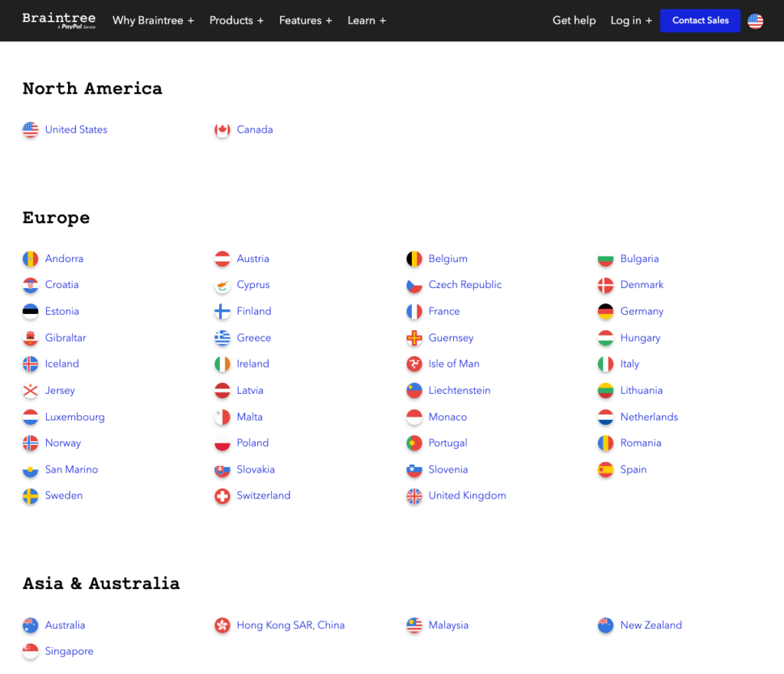Select the Andorra flag icon
Viewport: 784px width, 674px height.
[x=31, y=259]
